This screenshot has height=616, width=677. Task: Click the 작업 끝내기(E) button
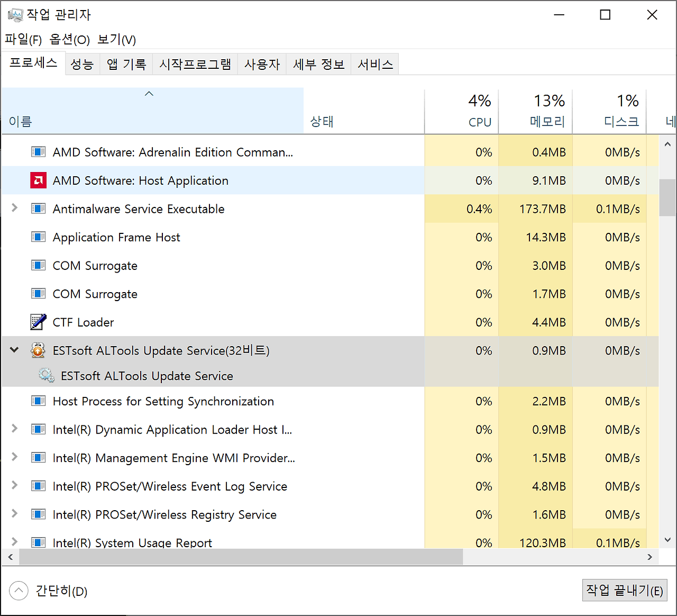625,590
